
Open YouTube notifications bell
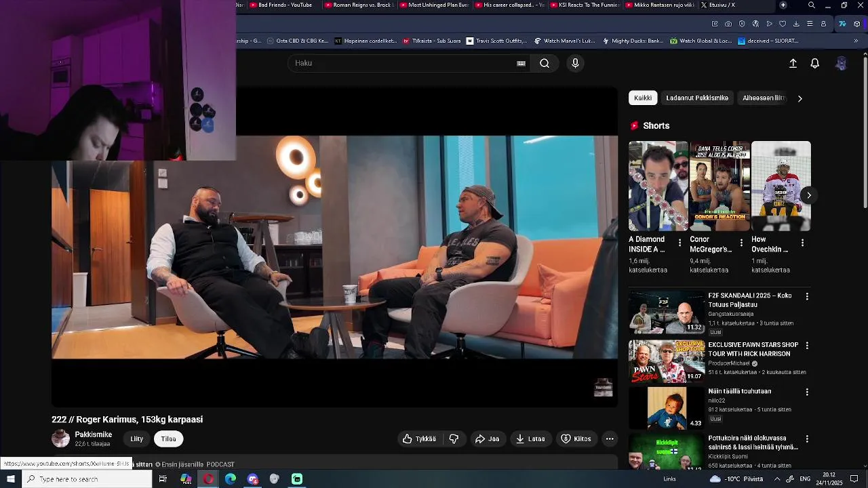pyautogui.click(x=815, y=63)
